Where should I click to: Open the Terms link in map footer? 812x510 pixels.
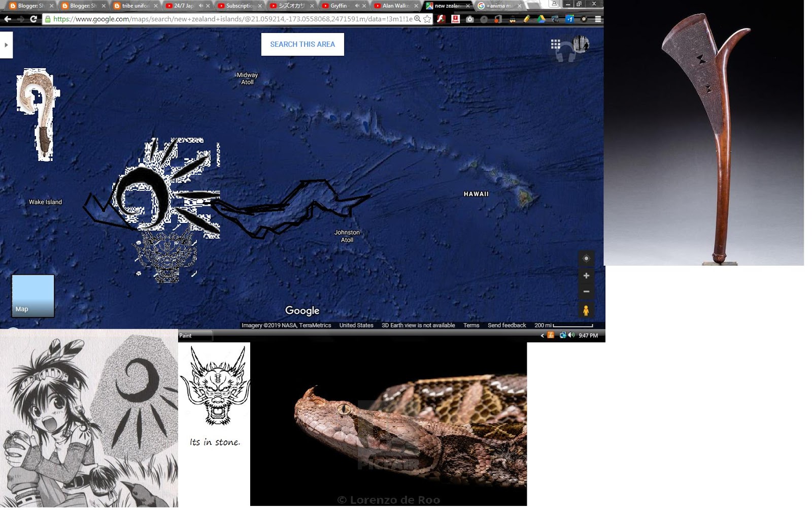[x=471, y=325]
